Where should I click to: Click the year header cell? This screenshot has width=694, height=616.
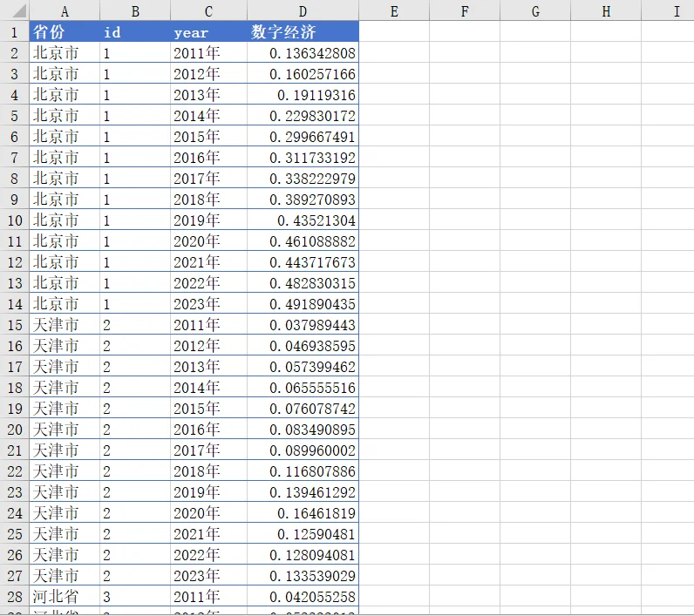click(x=208, y=32)
